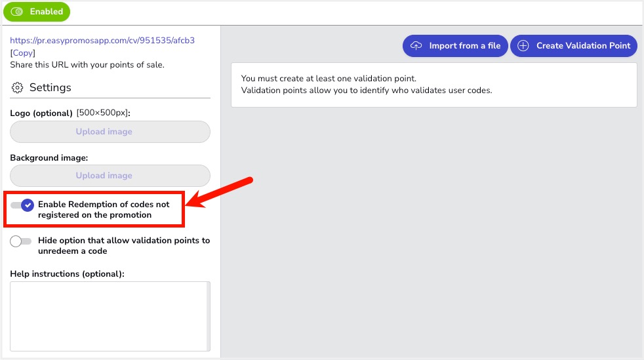644x360 pixels.
Task: Open the easypromosapp validation URL
Action: coord(102,41)
